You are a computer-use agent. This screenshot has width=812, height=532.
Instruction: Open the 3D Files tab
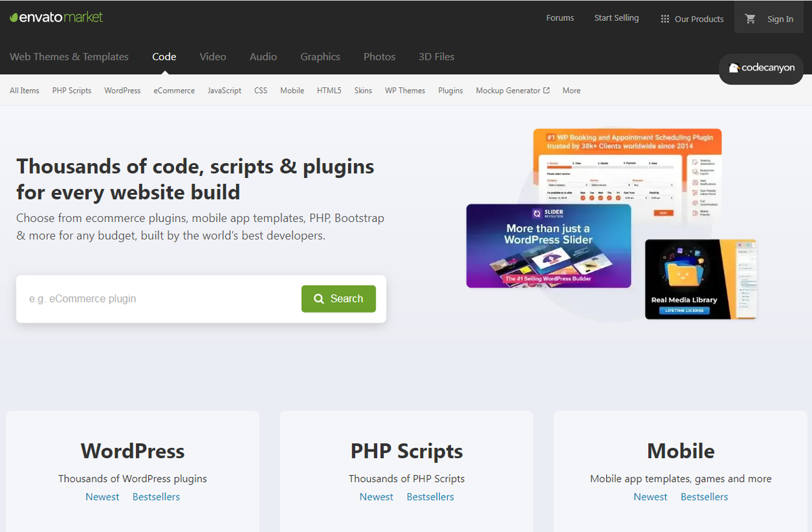click(436, 57)
